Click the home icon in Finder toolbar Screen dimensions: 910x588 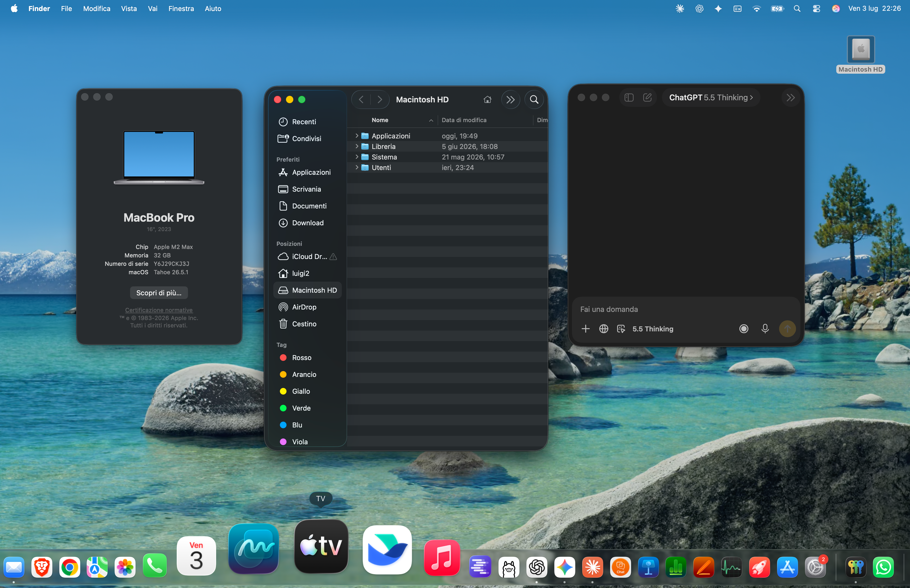[x=487, y=100]
